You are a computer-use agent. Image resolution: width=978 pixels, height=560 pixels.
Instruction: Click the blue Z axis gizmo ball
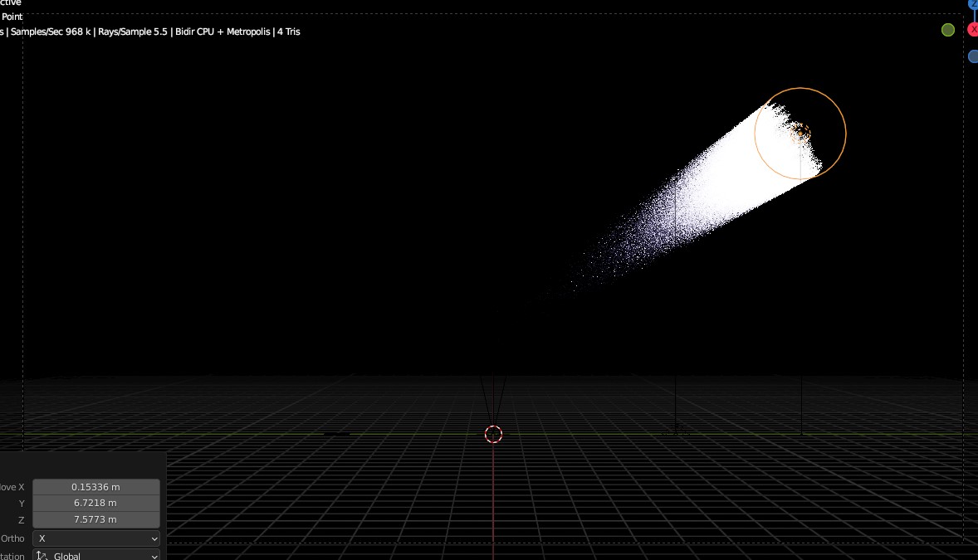974,4
